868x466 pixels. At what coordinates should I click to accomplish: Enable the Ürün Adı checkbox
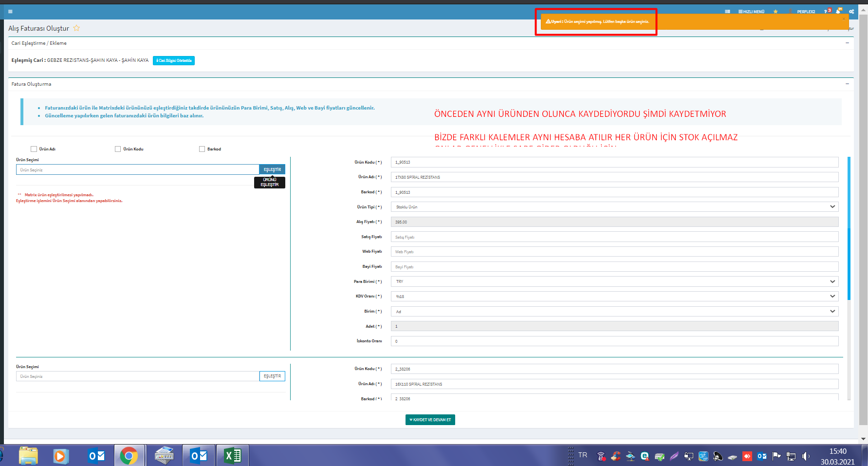pyautogui.click(x=34, y=149)
